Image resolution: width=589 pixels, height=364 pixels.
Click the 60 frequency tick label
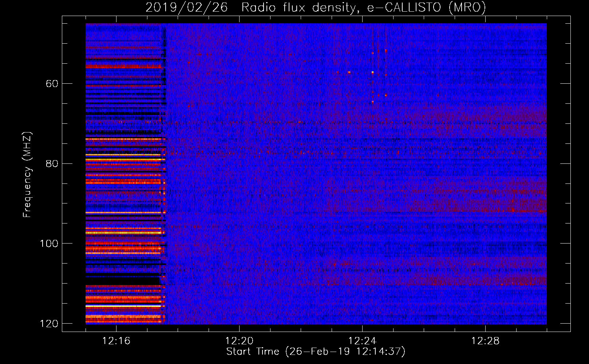tap(52, 84)
